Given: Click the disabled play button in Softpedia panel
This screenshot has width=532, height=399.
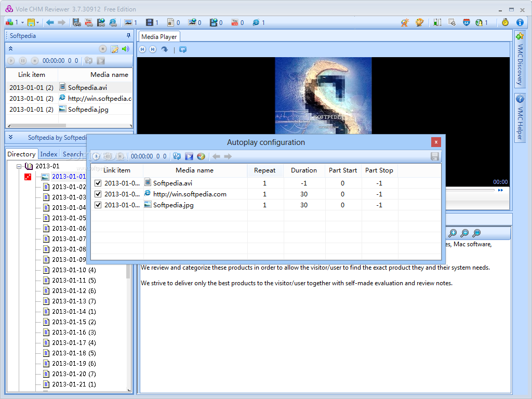Looking at the screenshot, I should click(x=11, y=61).
